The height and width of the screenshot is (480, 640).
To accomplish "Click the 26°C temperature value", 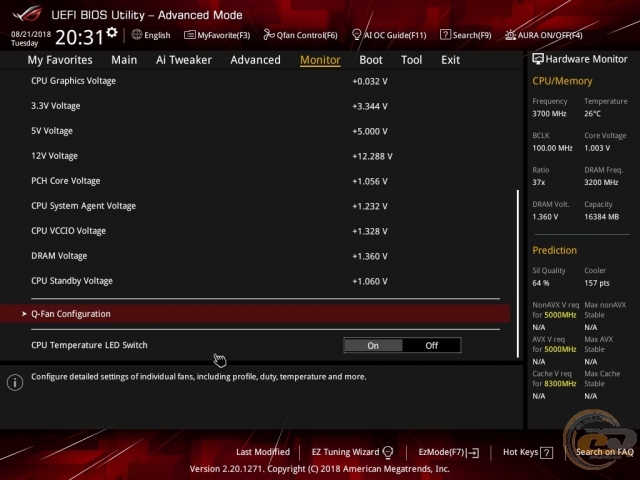I will [592, 113].
